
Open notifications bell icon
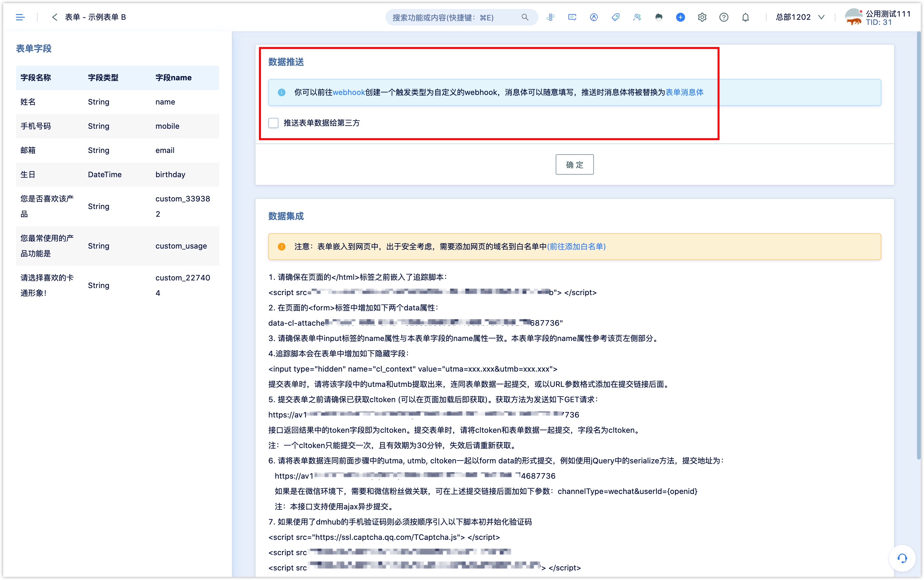coord(745,17)
